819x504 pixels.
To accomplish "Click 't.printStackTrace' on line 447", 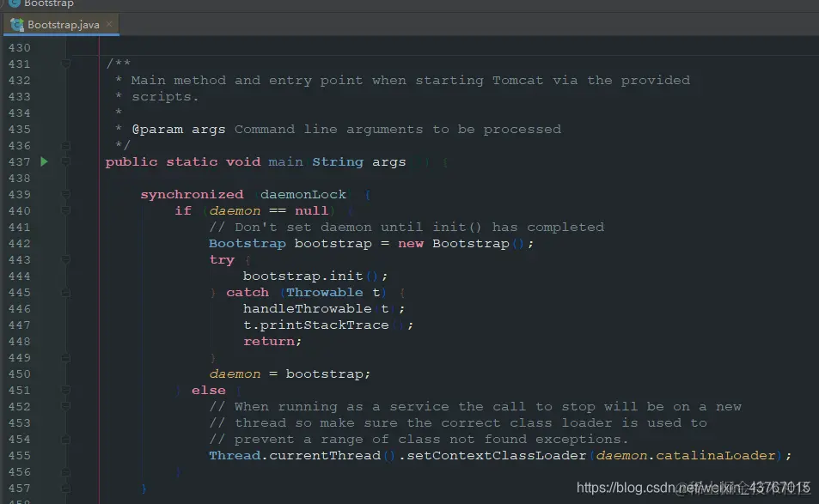I will tap(315, 325).
